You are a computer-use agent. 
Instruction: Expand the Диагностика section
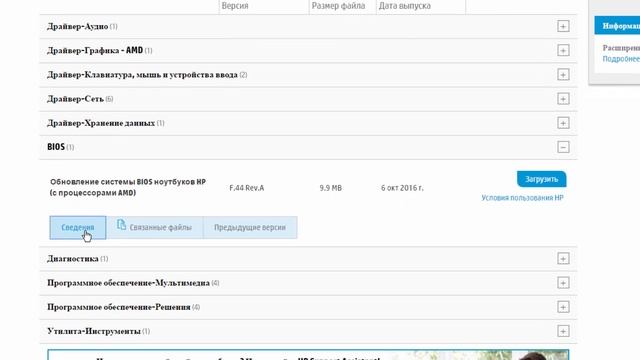(563, 258)
